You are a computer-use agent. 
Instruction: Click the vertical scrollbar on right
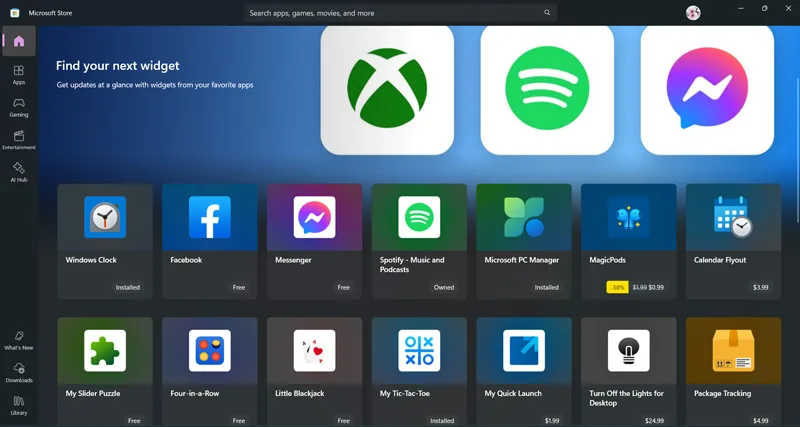pyautogui.click(x=797, y=150)
